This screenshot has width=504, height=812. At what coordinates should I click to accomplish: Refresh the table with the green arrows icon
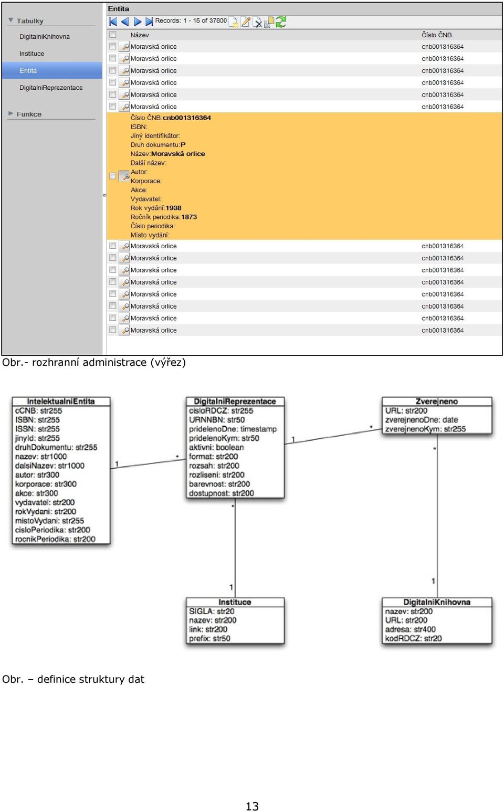coord(281,22)
